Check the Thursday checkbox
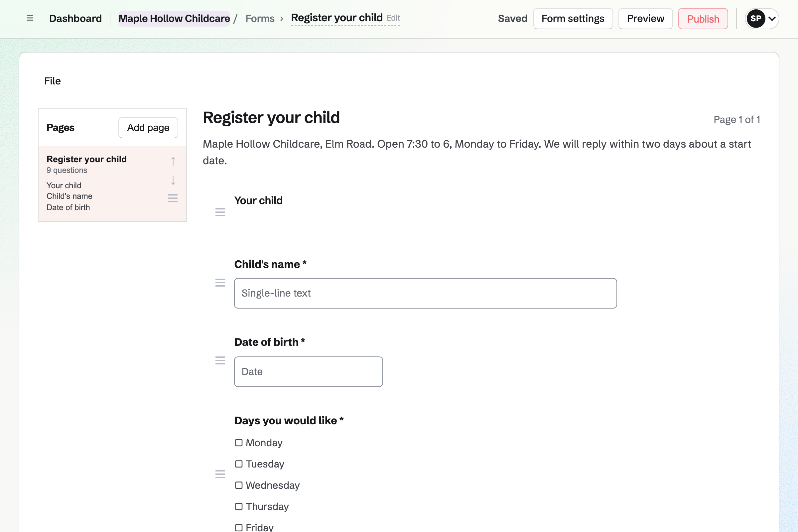 click(239, 506)
